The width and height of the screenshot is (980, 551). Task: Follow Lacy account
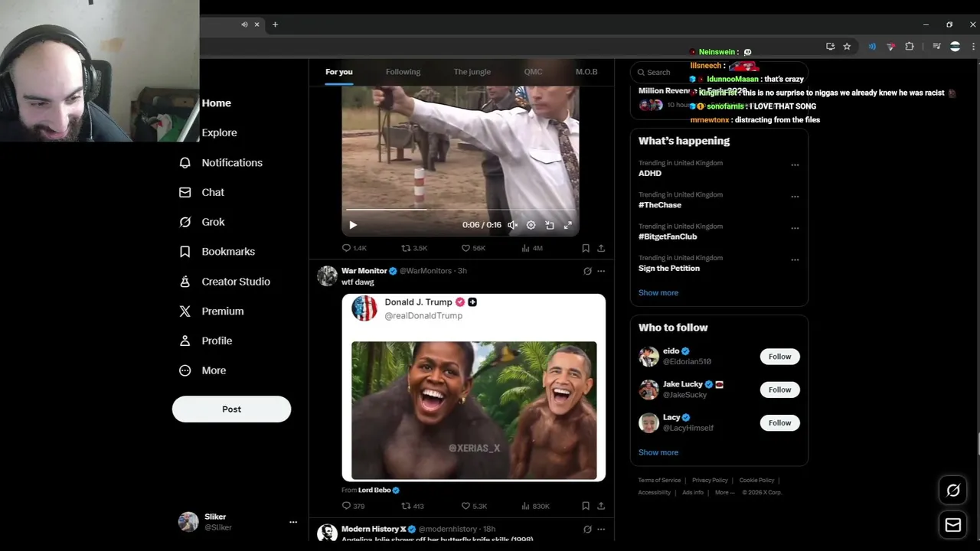pyautogui.click(x=779, y=422)
